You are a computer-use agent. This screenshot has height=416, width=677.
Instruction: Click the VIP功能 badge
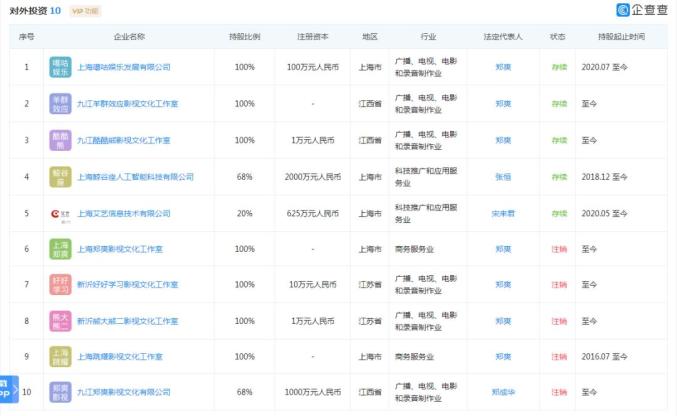tap(85, 11)
